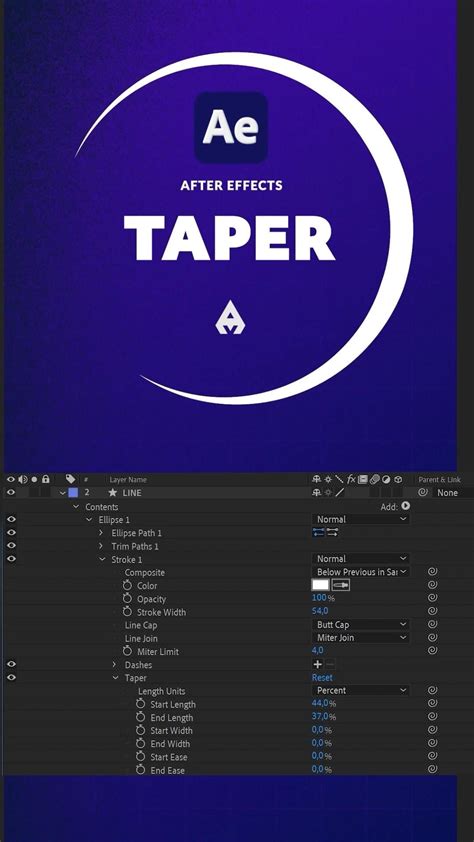This screenshot has width=474, height=842.
Task: Toggle the LINE layer quality slash switch
Action: [x=340, y=492]
